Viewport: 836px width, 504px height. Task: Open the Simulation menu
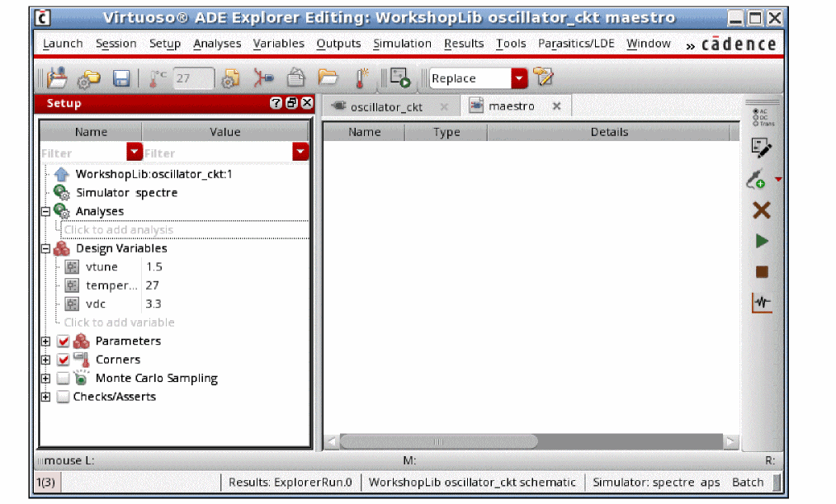402,43
